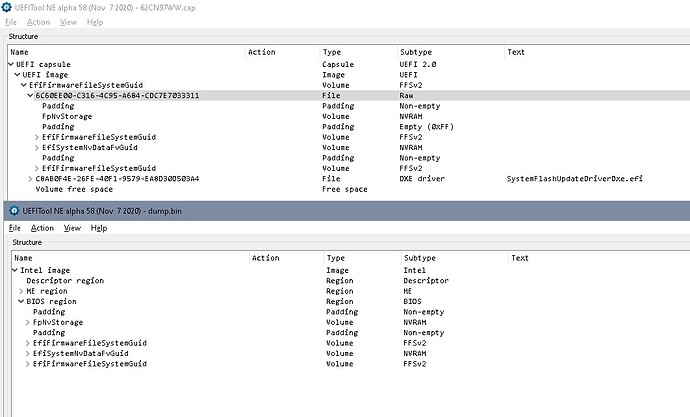
Task: Open Action menu in the dump.bin window
Action: [40, 228]
